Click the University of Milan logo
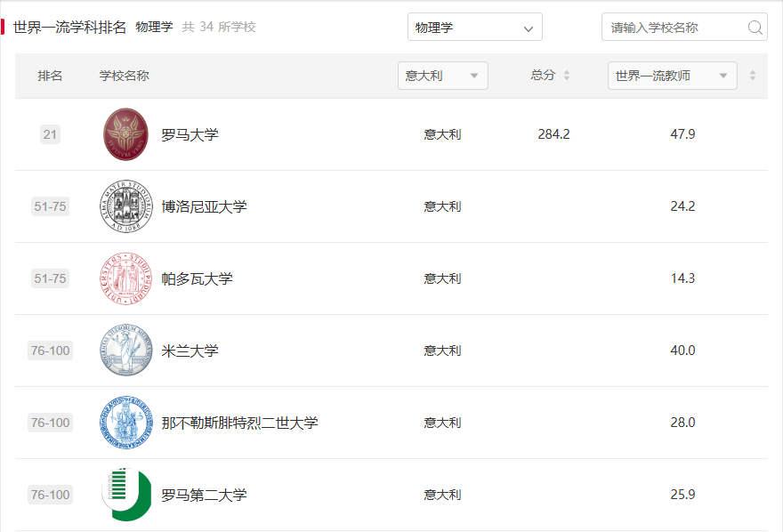 (126, 351)
